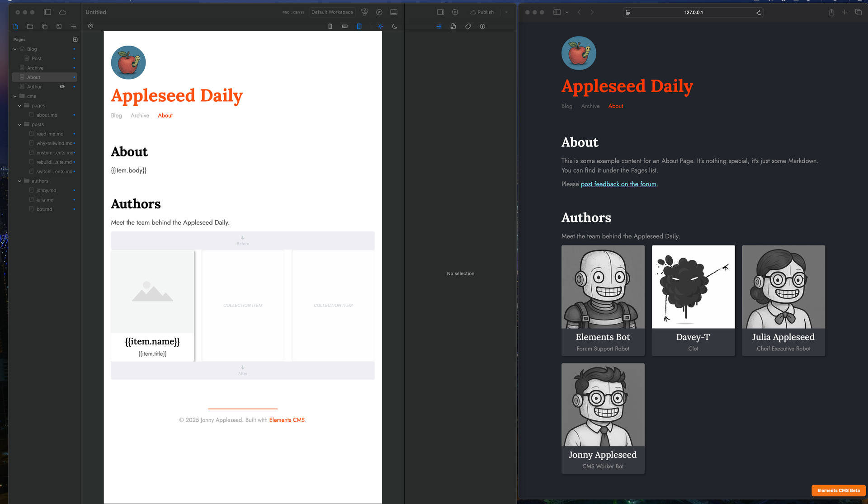Open the info inspector icon
The height and width of the screenshot is (504, 868).
[482, 27]
